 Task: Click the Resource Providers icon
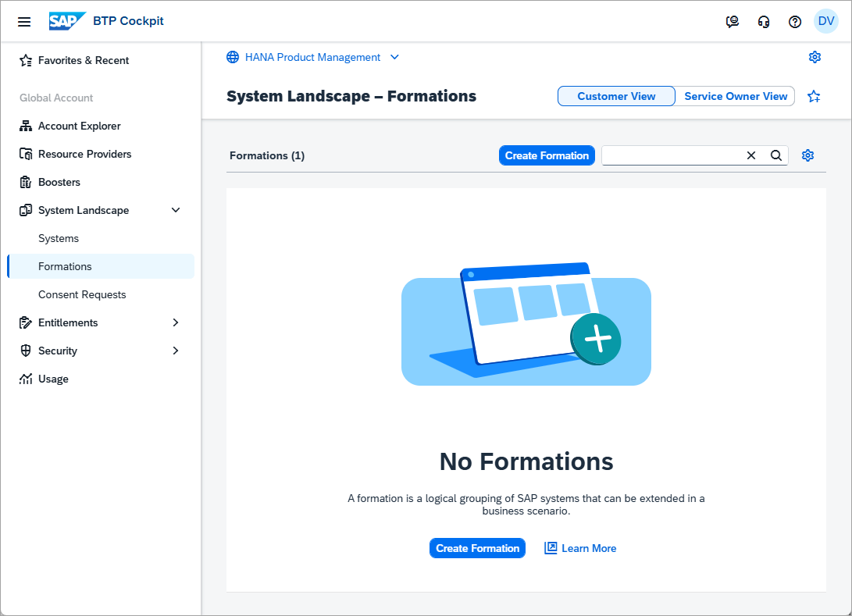(26, 154)
